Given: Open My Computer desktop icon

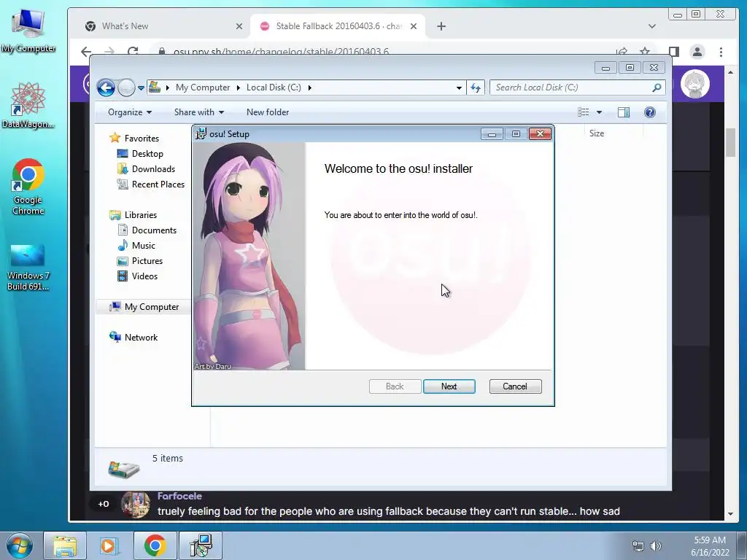Looking at the screenshot, I should (x=28, y=31).
